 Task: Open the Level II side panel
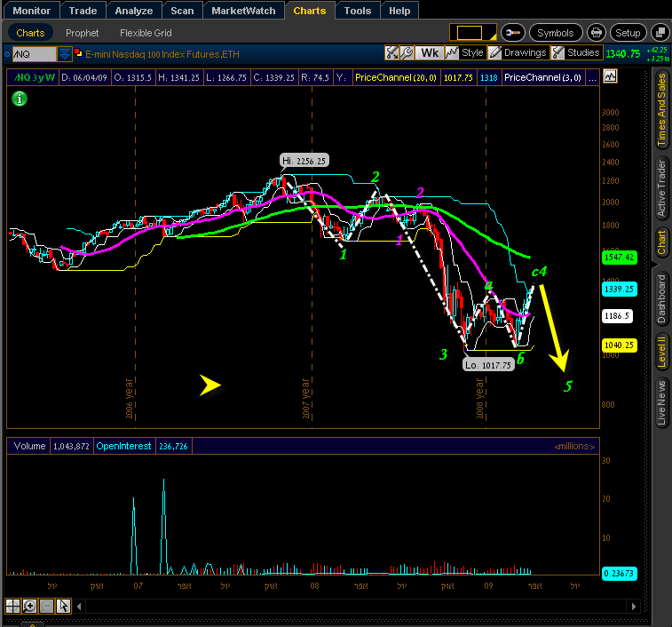[x=661, y=352]
